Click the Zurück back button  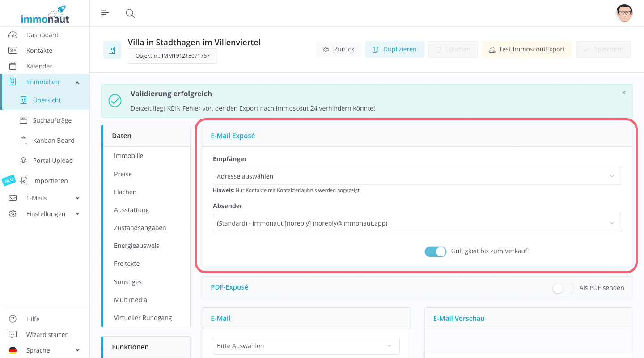coord(338,49)
